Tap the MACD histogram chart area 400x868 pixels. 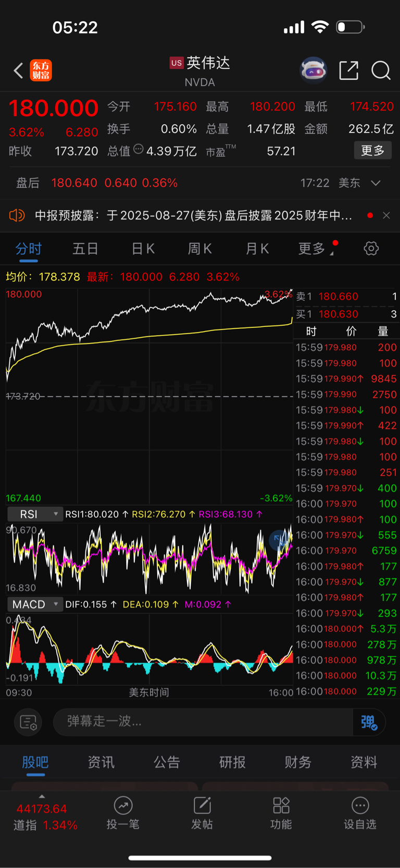point(149,650)
